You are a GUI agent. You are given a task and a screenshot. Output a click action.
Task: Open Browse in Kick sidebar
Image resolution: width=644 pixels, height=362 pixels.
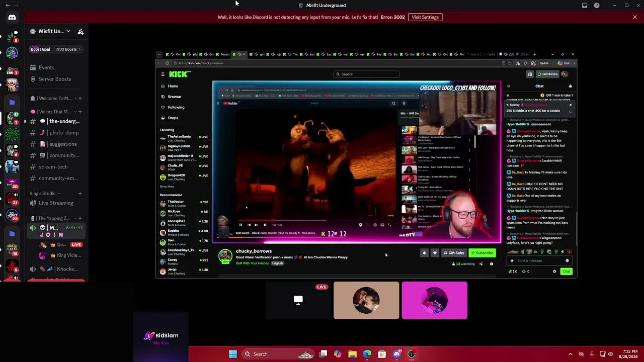174,97
